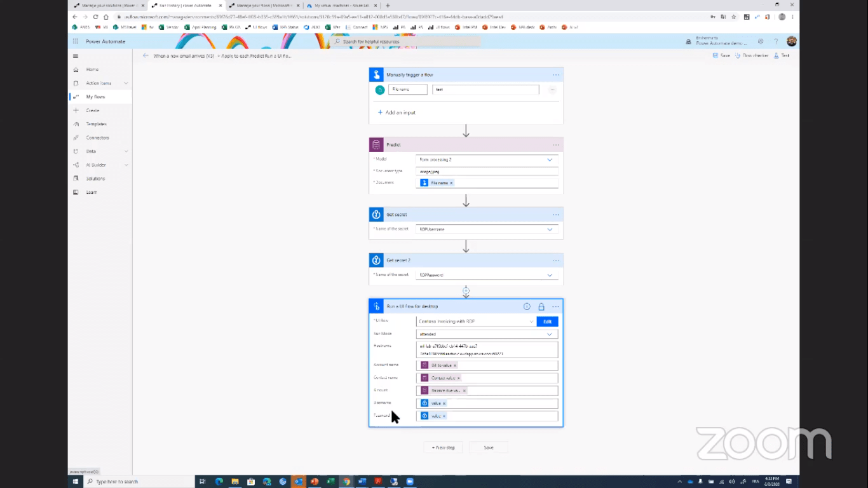Click Add an input link
868x488 pixels.
pyautogui.click(x=397, y=112)
